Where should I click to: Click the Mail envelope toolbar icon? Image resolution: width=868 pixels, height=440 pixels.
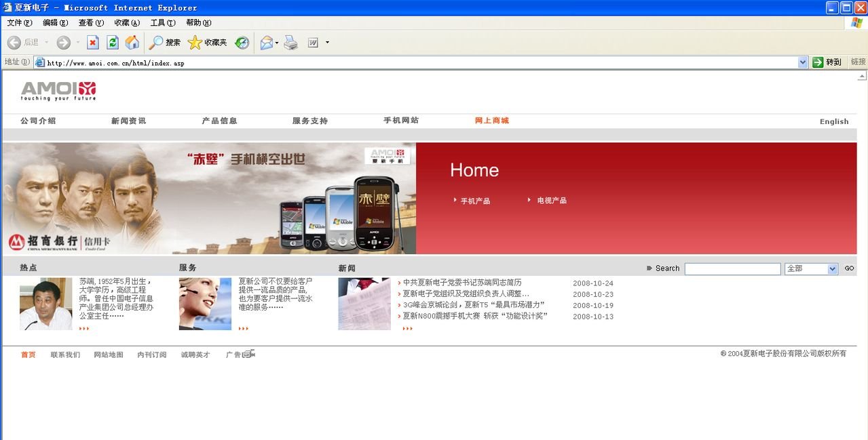click(x=266, y=43)
